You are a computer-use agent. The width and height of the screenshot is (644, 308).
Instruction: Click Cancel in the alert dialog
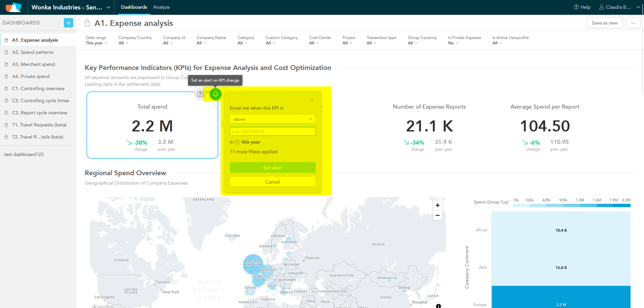point(272,182)
